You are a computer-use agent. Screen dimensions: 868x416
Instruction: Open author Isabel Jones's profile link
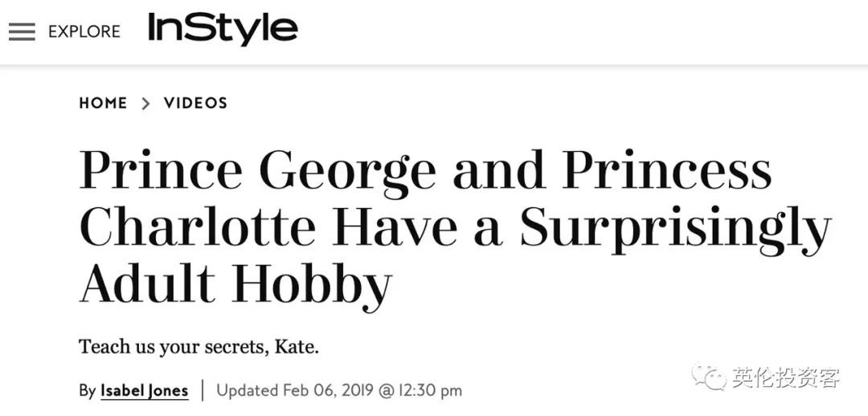144,391
